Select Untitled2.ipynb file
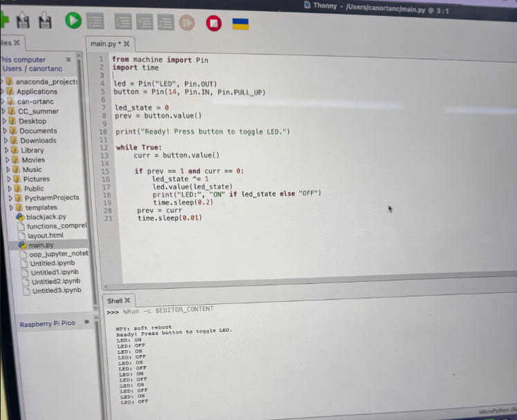This screenshot has height=420, width=517. point(56,282)
